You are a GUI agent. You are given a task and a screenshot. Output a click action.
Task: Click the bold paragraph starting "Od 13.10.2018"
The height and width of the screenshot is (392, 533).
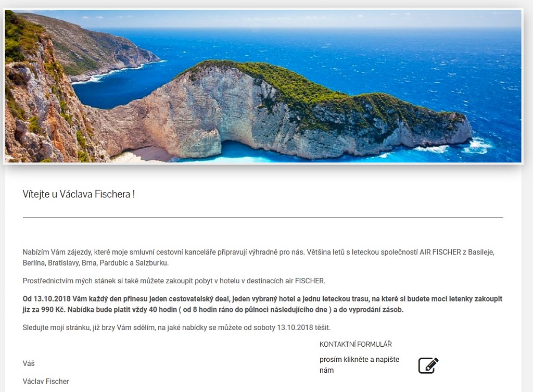pyautogui.click(x=262, y=305)
